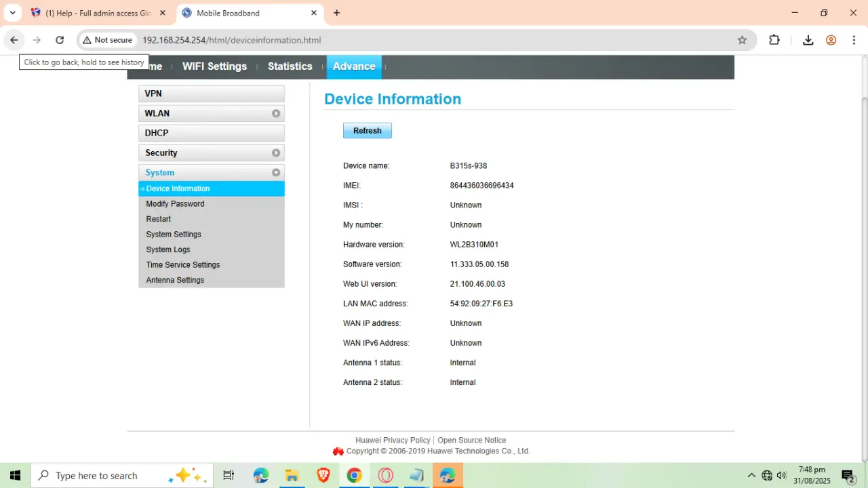This screenshot has width=868, height=488.
Task: Close the Mobile Broadband tab
Action: point(314,13)
